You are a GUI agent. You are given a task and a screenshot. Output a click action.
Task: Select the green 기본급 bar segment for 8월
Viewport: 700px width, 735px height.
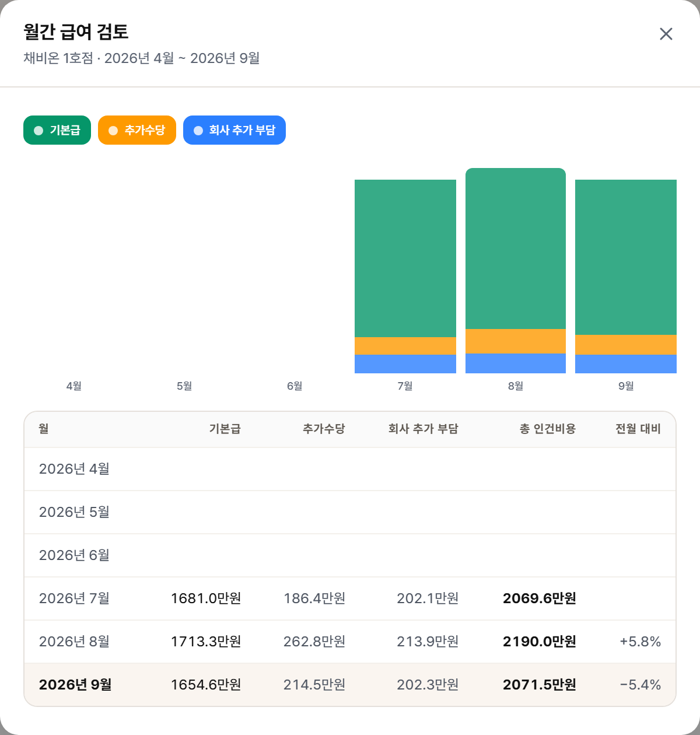pos(516,249)
